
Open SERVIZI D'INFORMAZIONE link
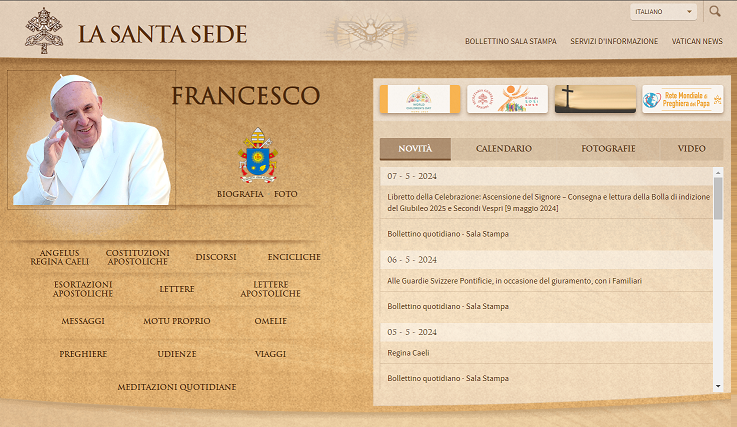pos(614,41)
